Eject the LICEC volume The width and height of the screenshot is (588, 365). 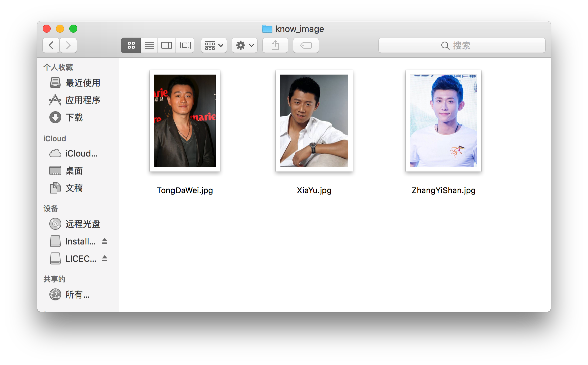pyautogui.click(x=104, y=258)
